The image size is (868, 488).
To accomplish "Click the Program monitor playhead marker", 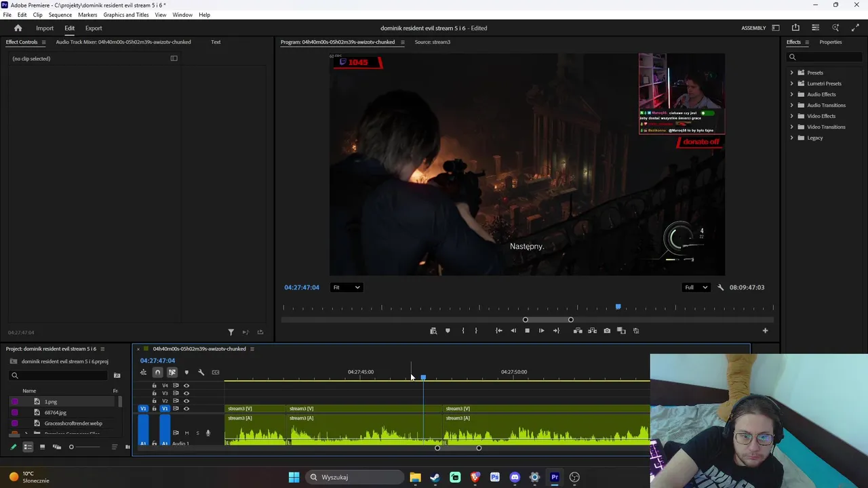I will click(618, 307).
